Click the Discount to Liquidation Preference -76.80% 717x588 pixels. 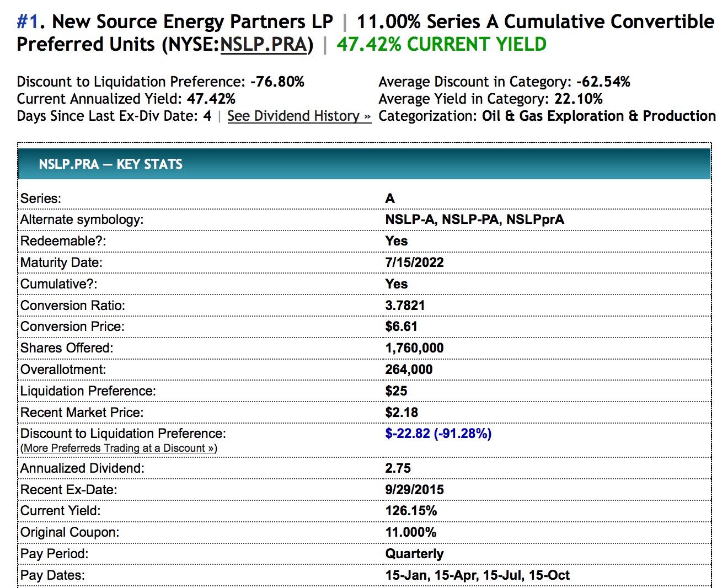click(x=277, y=82)
